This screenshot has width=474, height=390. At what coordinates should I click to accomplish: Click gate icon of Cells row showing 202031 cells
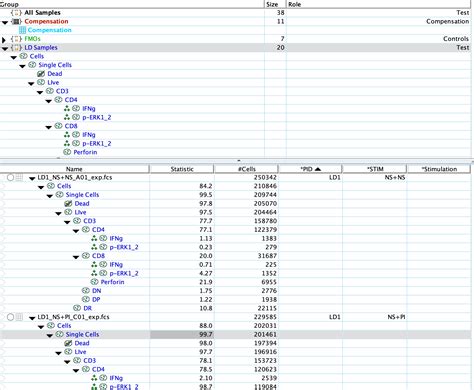51,326
